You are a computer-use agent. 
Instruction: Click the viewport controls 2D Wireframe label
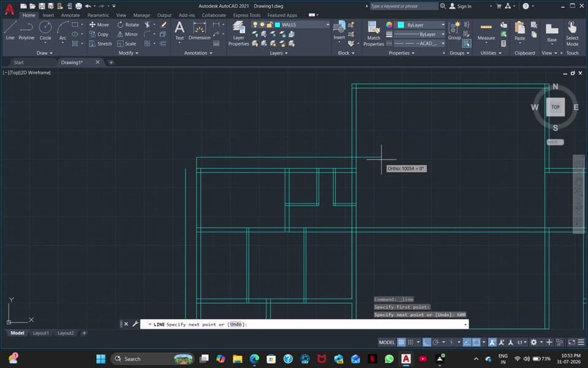(36, 72)
